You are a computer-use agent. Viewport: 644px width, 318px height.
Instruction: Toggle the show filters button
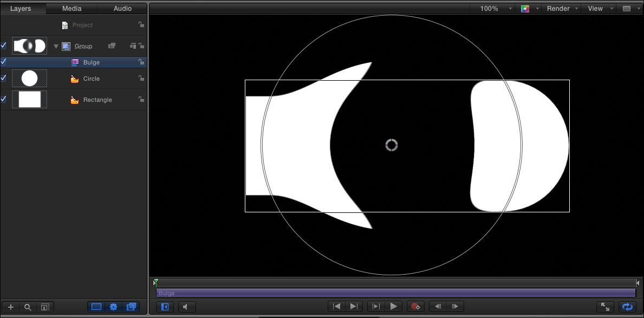[x=131, y=307]
